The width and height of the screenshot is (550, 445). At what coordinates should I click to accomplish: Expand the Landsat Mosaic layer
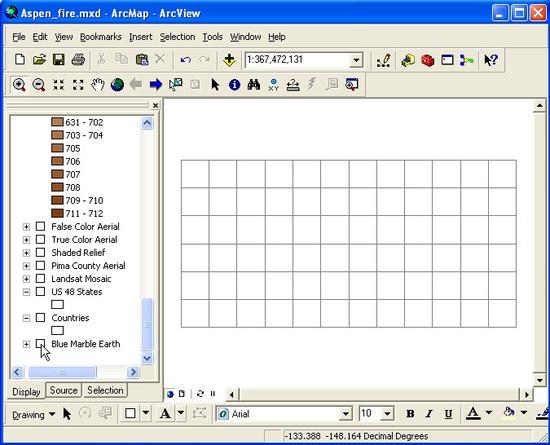point(26,279)
